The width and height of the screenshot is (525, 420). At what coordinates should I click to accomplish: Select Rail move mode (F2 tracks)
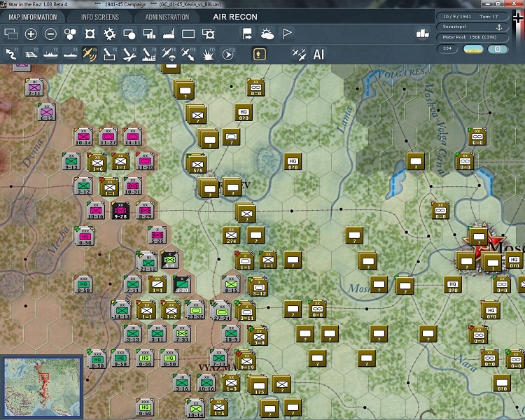31,55
